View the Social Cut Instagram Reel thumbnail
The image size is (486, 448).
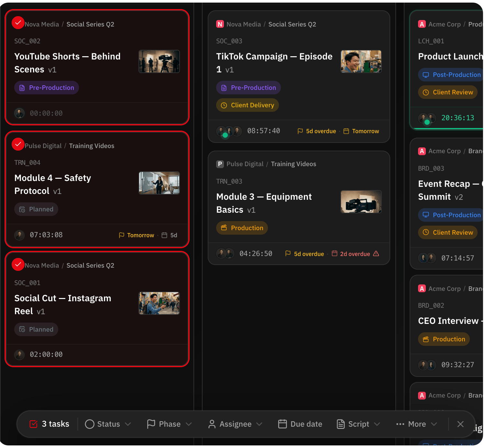point(159,303)
